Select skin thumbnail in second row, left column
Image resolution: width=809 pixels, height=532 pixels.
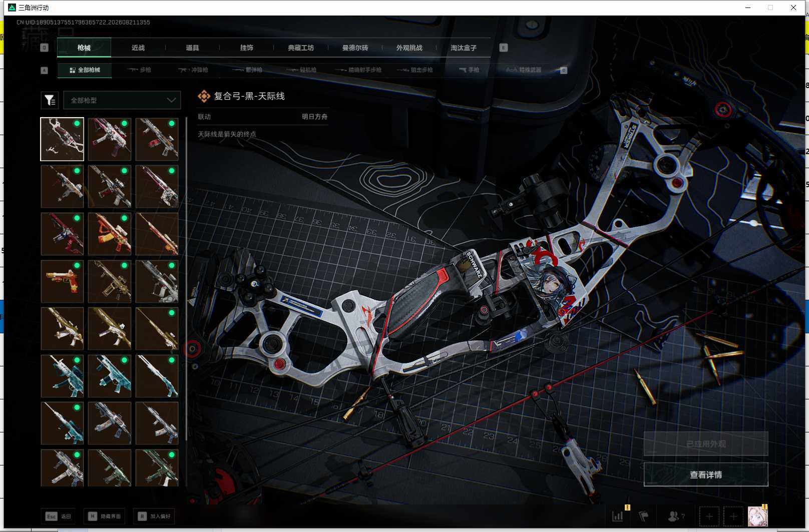coord(62,187)
